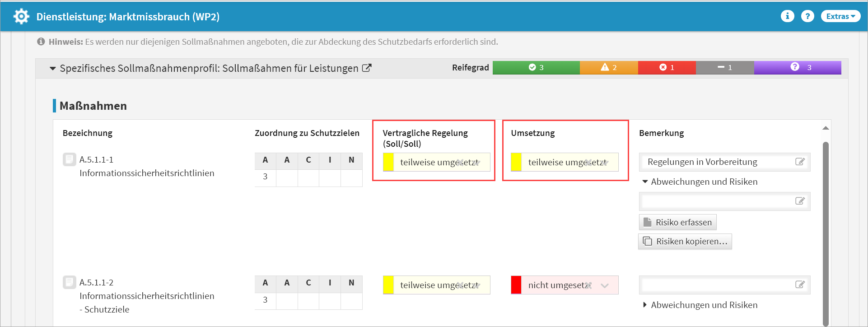Click the A.5.1.1-1 measure document icon
Image resolution: width=868 pixels, height=327 pixels.
(x=69, y=159)
